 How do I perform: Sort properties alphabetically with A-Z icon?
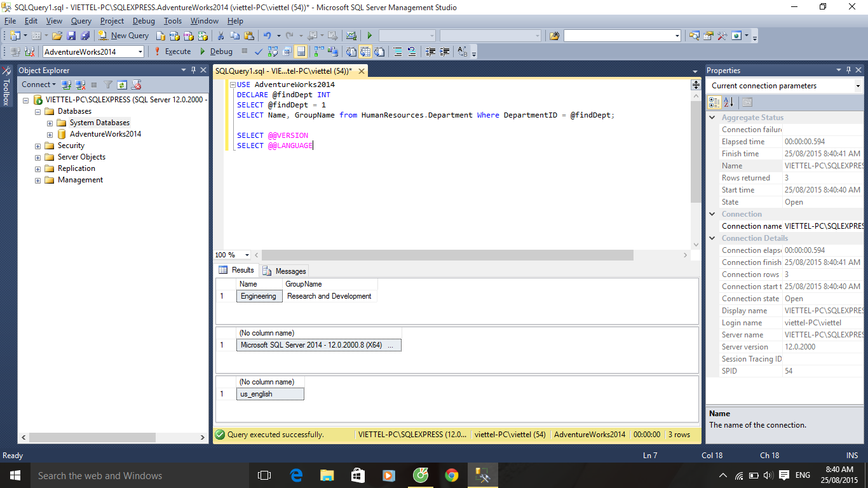point(728,102)
